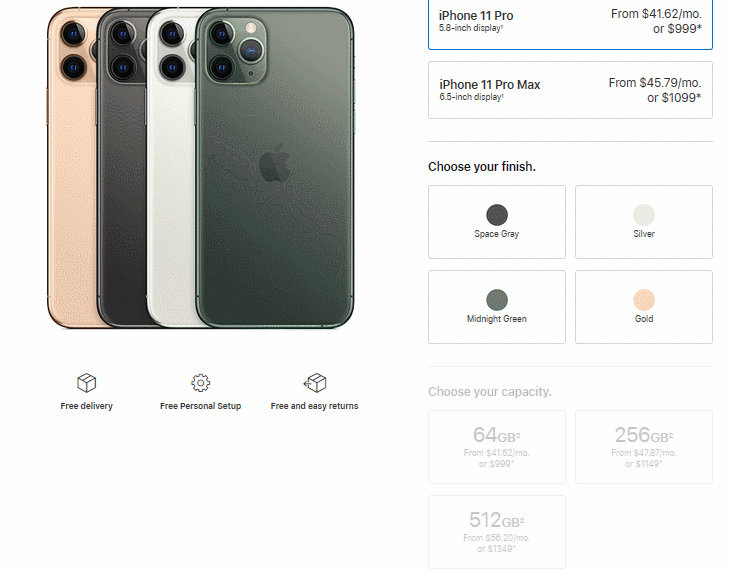The width and height of the screenshot is (731, 570).
Task: Choose the Space Gray finish
Action: point(497,222)
